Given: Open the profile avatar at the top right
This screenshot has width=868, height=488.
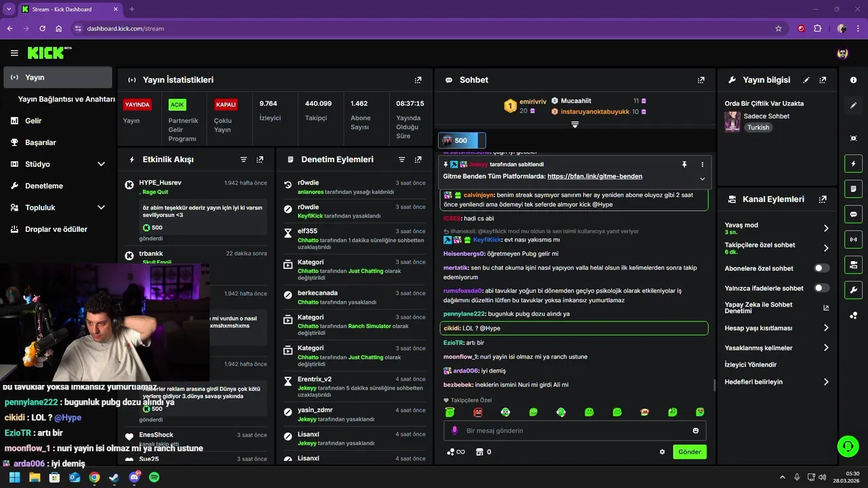Looking at the screenshot, I should [x=843, y=53].
